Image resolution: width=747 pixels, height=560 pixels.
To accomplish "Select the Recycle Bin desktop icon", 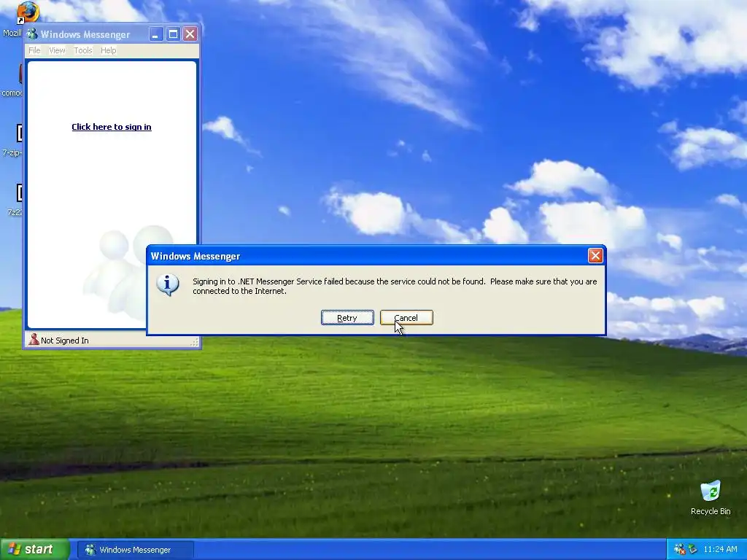I will [x=711, y=498].
